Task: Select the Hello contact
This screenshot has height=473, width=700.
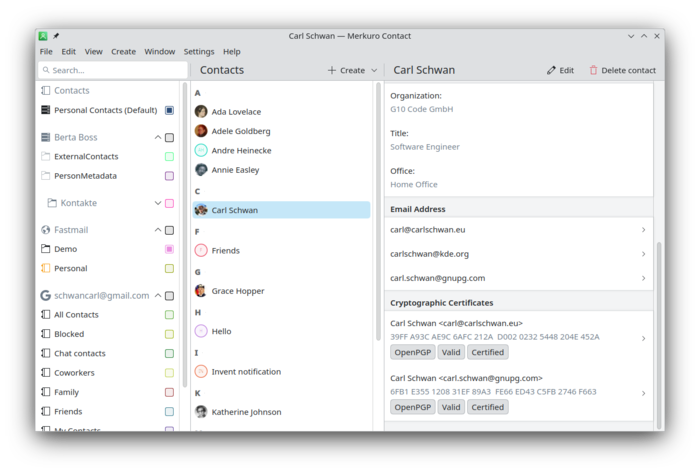Action: (x=281, y=331)
